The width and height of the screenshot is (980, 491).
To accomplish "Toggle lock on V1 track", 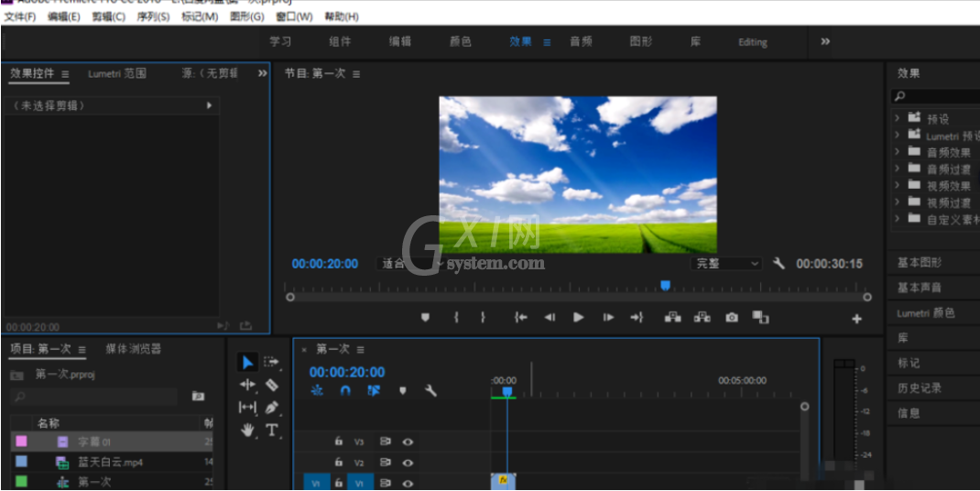I will point(339,483).
